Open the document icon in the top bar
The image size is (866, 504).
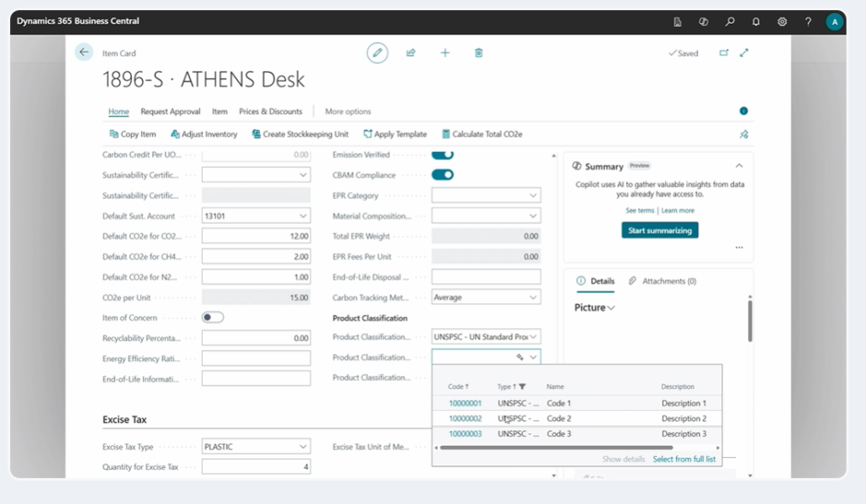(678, 22)
